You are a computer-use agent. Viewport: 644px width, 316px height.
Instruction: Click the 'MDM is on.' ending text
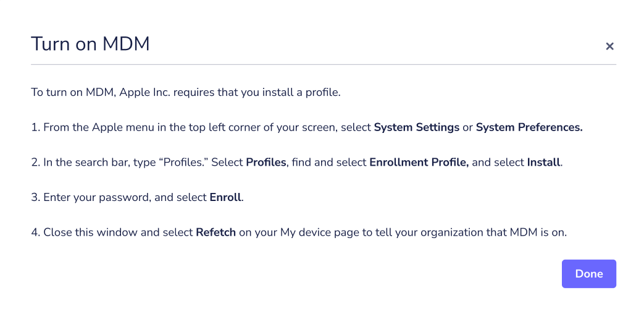click(538, 233)
